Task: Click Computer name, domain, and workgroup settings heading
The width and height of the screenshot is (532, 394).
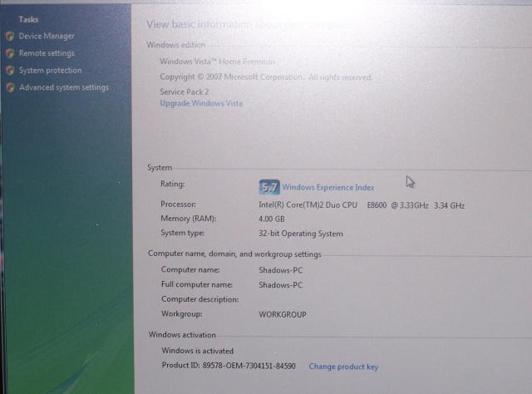Action: [234, 254]
